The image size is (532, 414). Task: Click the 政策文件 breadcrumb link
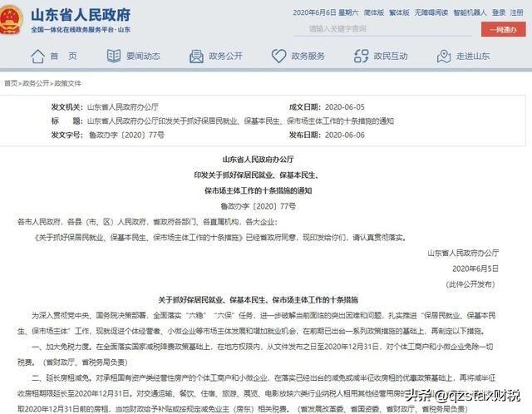pyautogui.click(x=67, y=83)
